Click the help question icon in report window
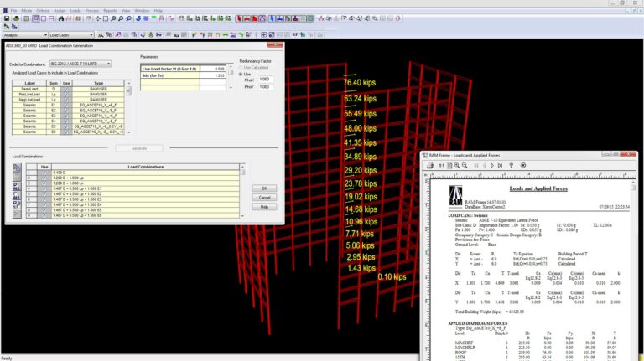Viewport: 644px width, 361px height. coord(512,165)
